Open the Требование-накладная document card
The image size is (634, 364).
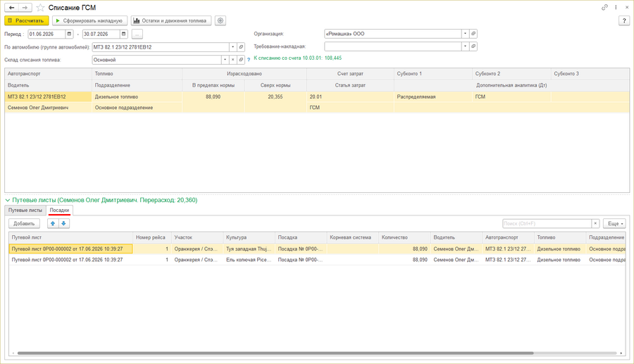[473, 46]
